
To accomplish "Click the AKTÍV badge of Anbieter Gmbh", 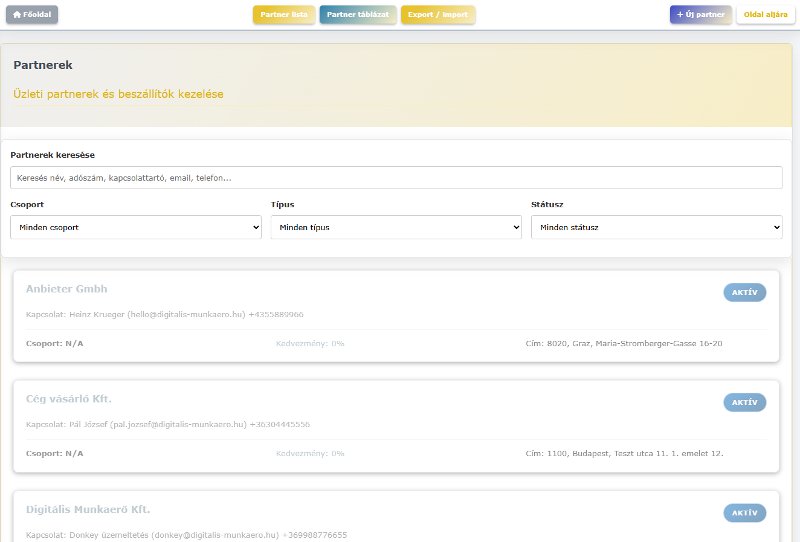I will coord(744,292).
